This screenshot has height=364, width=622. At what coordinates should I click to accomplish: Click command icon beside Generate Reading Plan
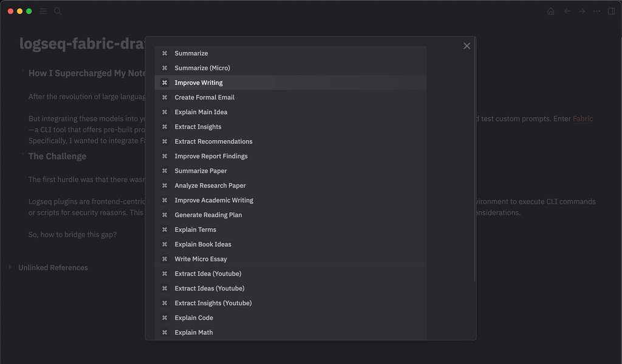[165, 215]
